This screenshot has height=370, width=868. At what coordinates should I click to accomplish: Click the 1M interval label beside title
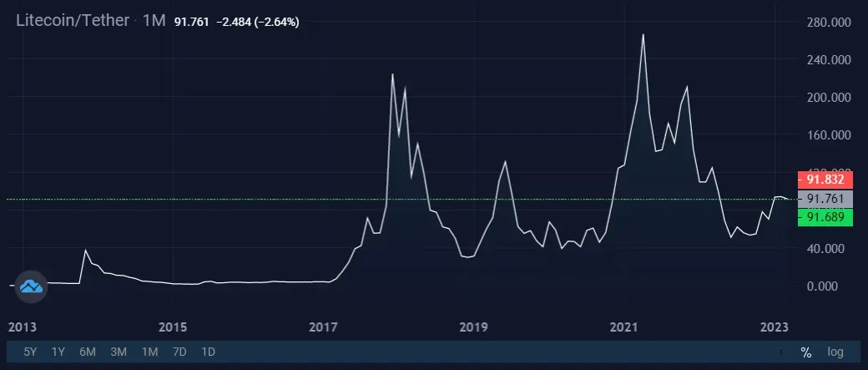(154, 21)
